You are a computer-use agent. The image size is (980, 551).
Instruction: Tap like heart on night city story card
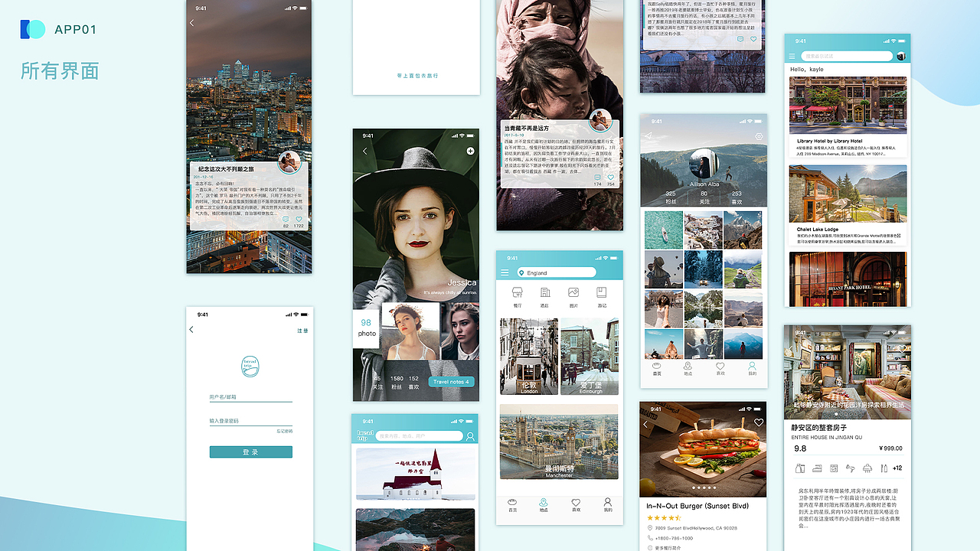(x=299, y=220)
